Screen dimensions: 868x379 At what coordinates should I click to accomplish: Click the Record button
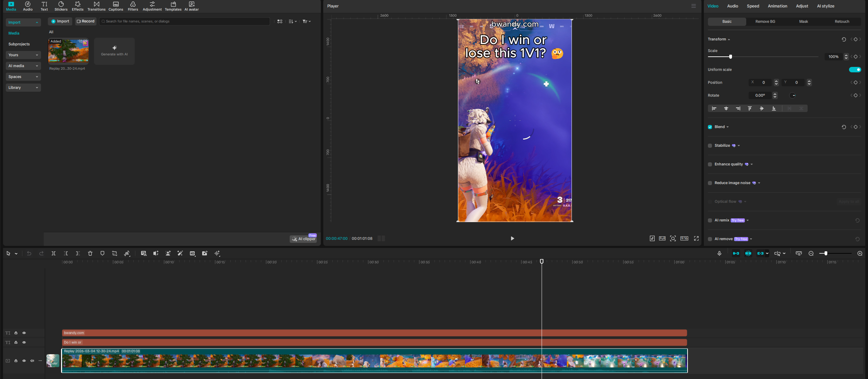(x=86, y=21)
